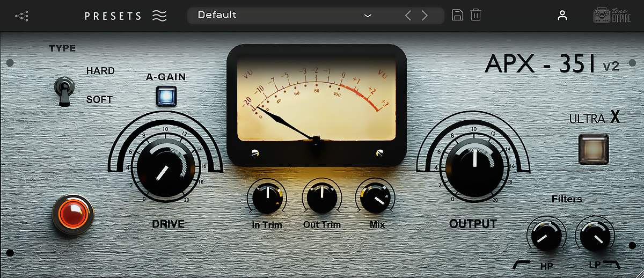Click the Output knob
This screenshot has height=278, width=644.
(473, 167)
